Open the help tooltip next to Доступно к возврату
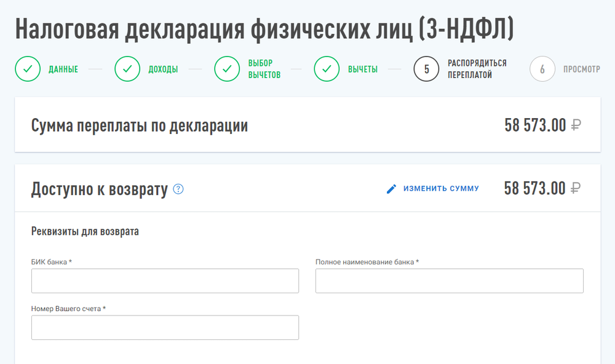 [x=178, y=189]
